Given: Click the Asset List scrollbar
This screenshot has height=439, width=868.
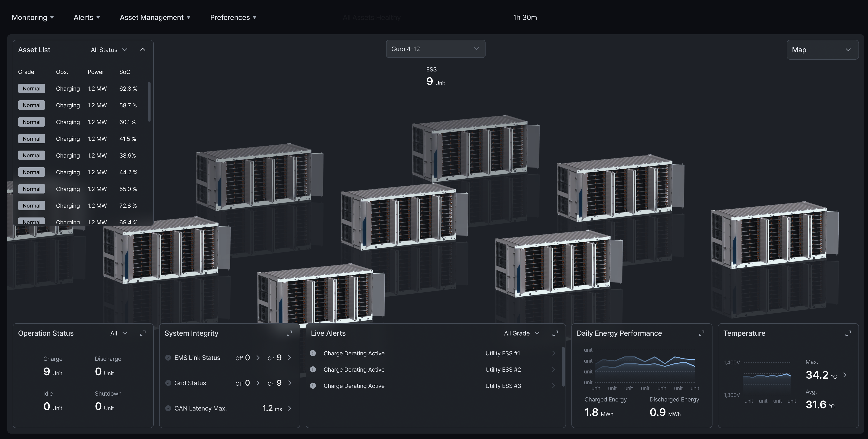Looking at the screenshot, I should (x=149, y=102).
